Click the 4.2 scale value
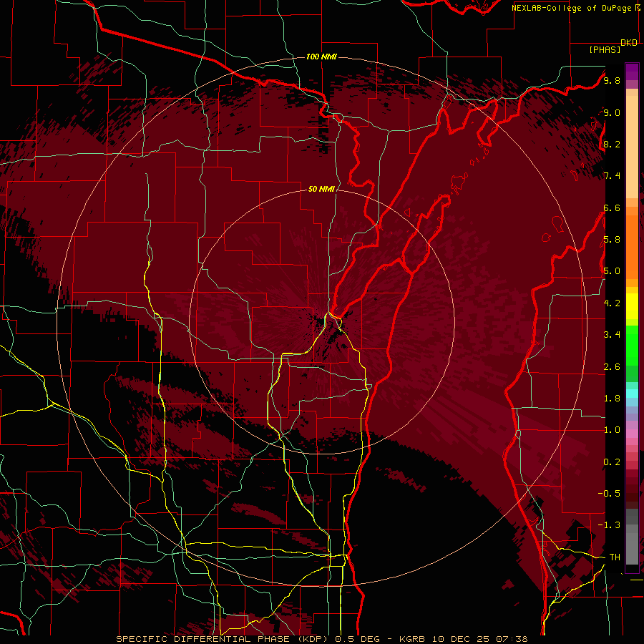 612,303
